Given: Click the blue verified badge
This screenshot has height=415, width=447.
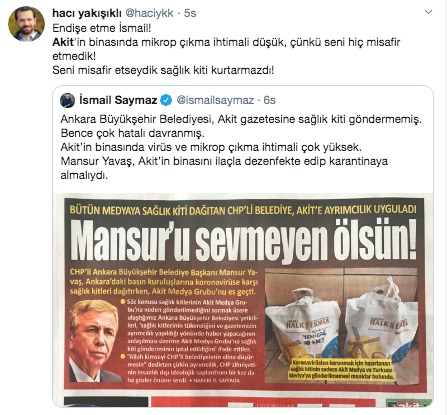Looking at the screenshot, I should click(166, 100).
